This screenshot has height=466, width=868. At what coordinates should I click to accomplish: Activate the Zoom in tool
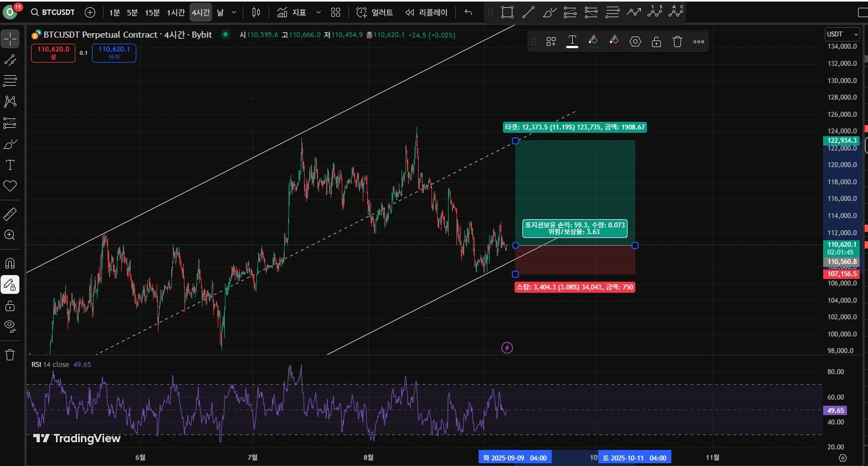click(10, 235)
